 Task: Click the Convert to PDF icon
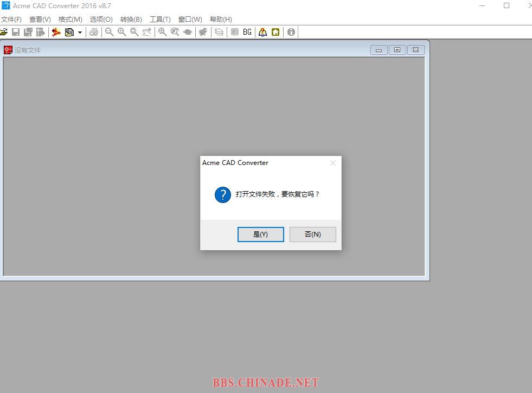(56, 32)
